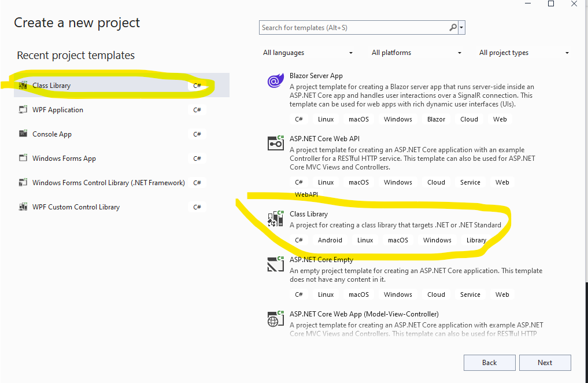Click Cloud tag on Blazor Server App
The height and width of the screenshot is (383, 588).
pos(469,119)
